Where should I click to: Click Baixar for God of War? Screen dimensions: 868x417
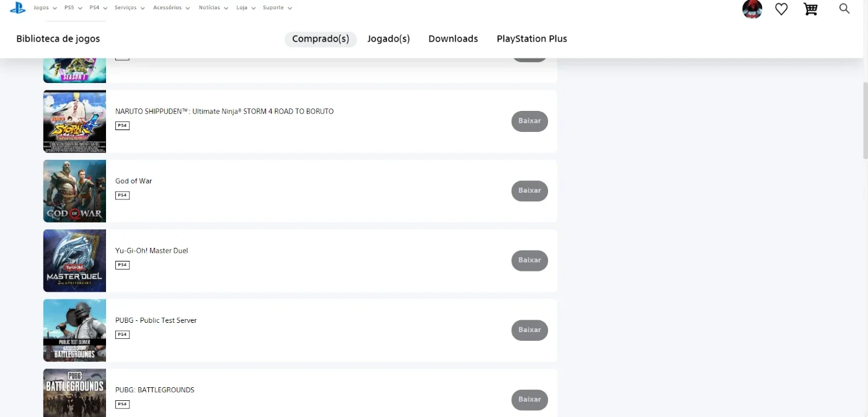click(529, 191)
